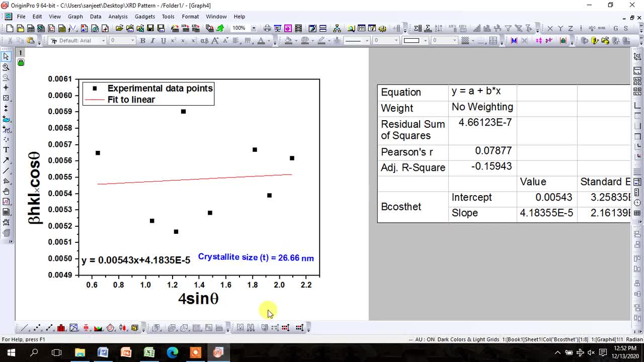This screenshot has height=362, width=644.
Task: Toggle the green lock icon on graph
Action: (21, 62)
